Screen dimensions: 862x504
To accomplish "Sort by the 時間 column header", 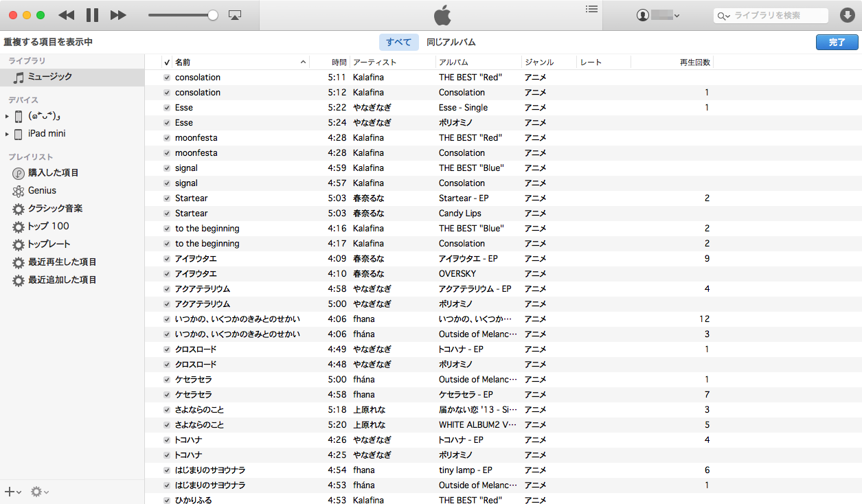I will (x=330, y=62).
